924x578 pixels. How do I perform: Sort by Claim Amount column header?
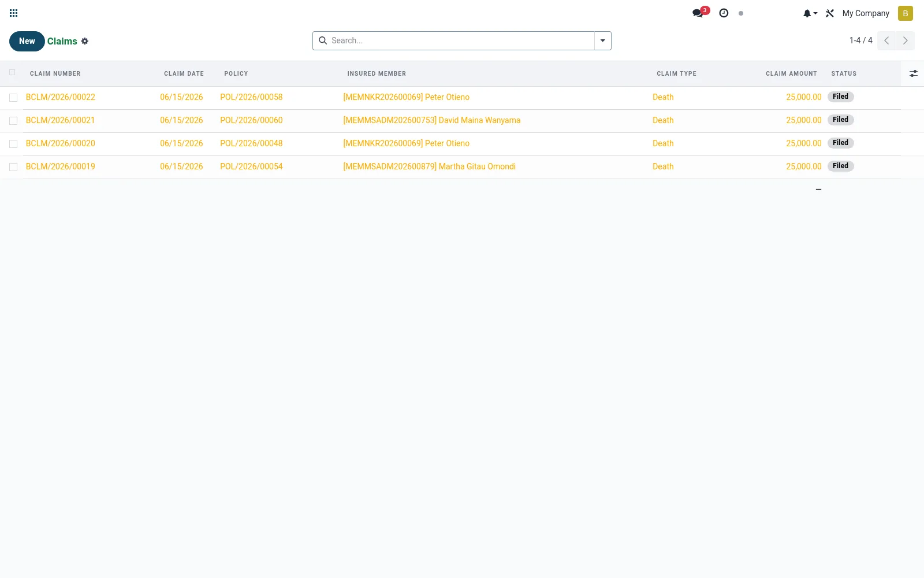[x=791, y=73]
